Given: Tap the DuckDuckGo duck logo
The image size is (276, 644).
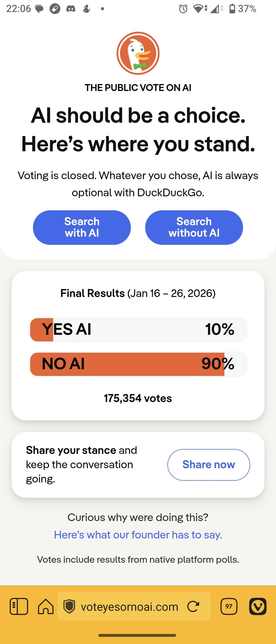Looking at the screenshot, I should [x=138, y=53].
